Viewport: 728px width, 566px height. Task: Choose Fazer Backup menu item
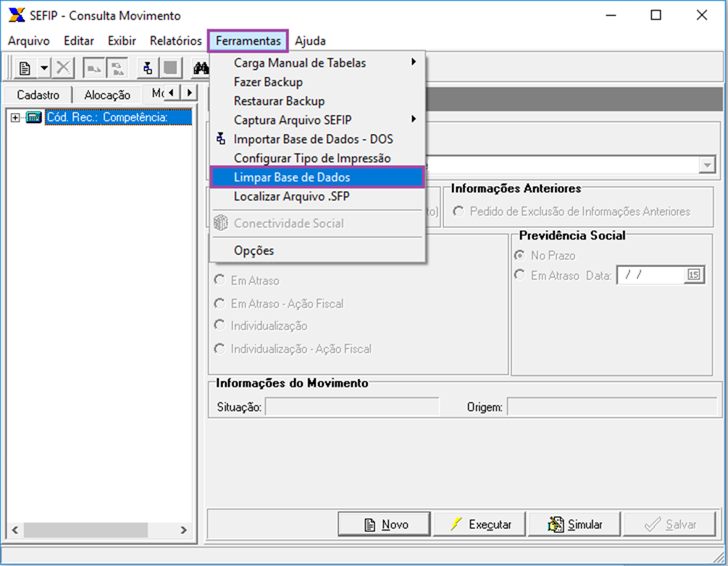[x=317, y=82]
